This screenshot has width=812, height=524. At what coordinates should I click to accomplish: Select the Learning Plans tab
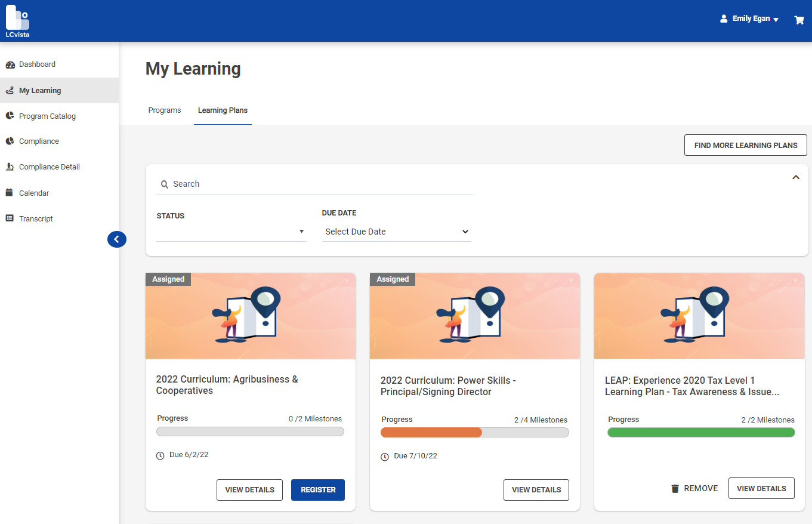[x=223, y=110]
